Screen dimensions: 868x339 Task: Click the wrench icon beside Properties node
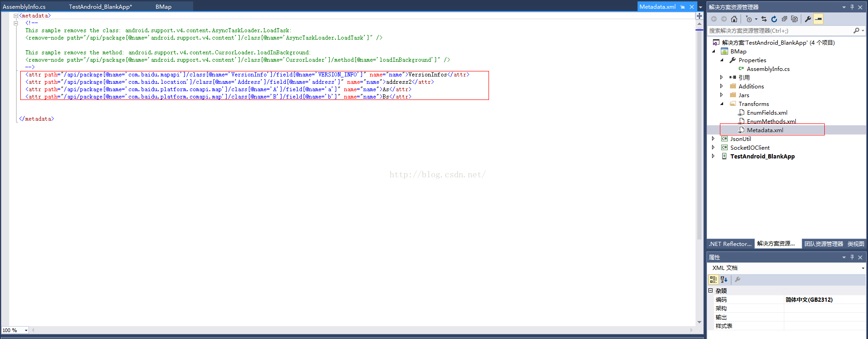733,60
